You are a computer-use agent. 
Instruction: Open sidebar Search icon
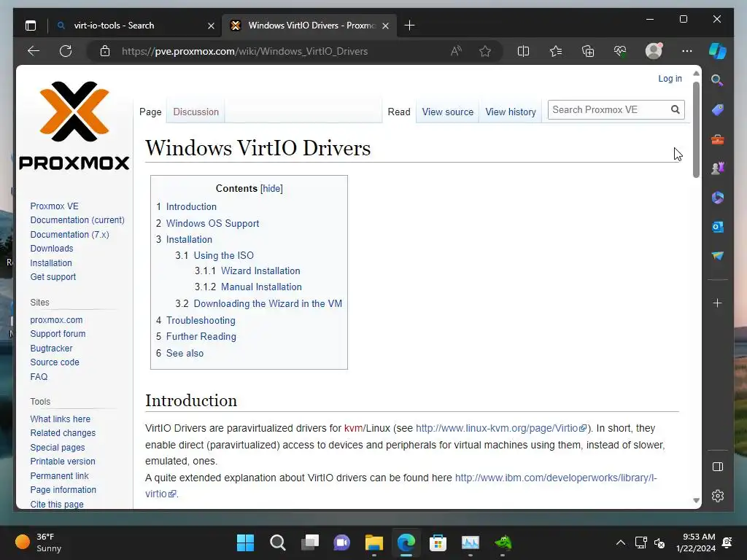pyautogui.click(x=717, y=80)
